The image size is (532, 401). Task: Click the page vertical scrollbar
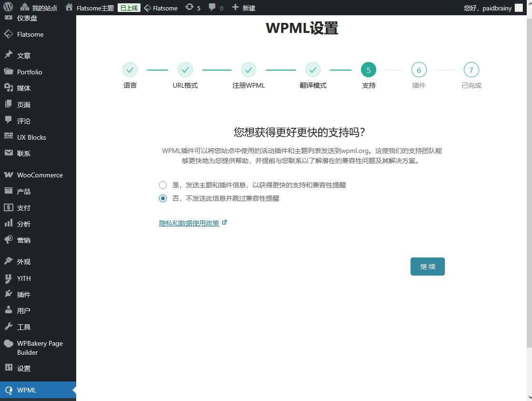[x=529, y=184]
